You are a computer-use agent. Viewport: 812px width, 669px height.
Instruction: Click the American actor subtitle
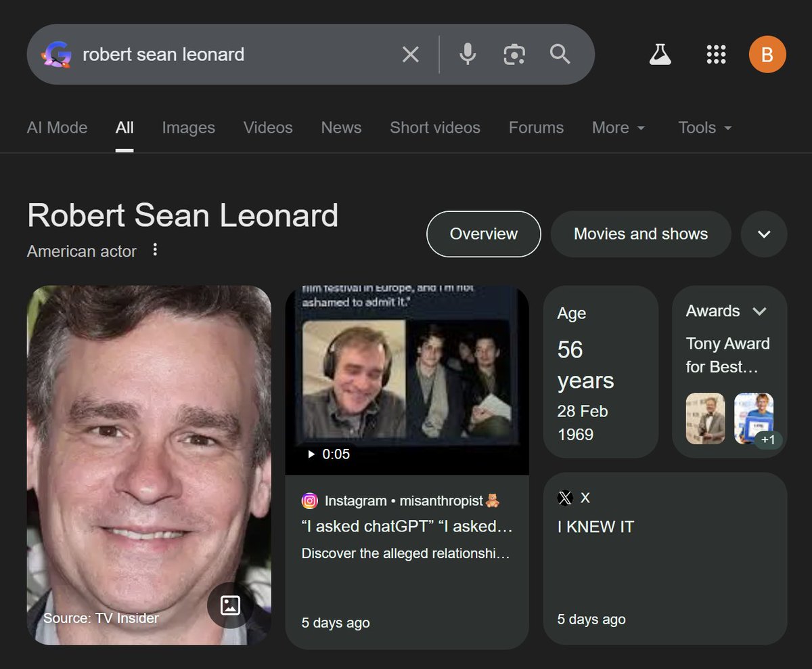pos(82,251)
